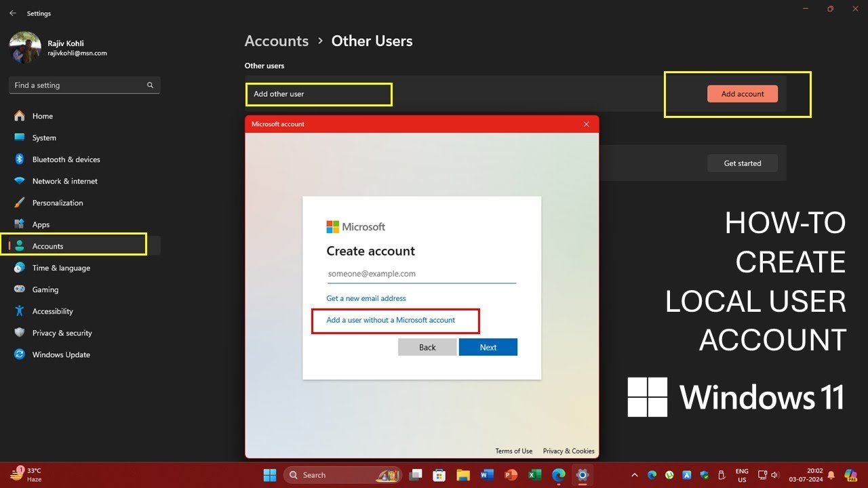868x488 pixels.
Task: Click the Back button in dialog
Action: click(x=427, y=347)
